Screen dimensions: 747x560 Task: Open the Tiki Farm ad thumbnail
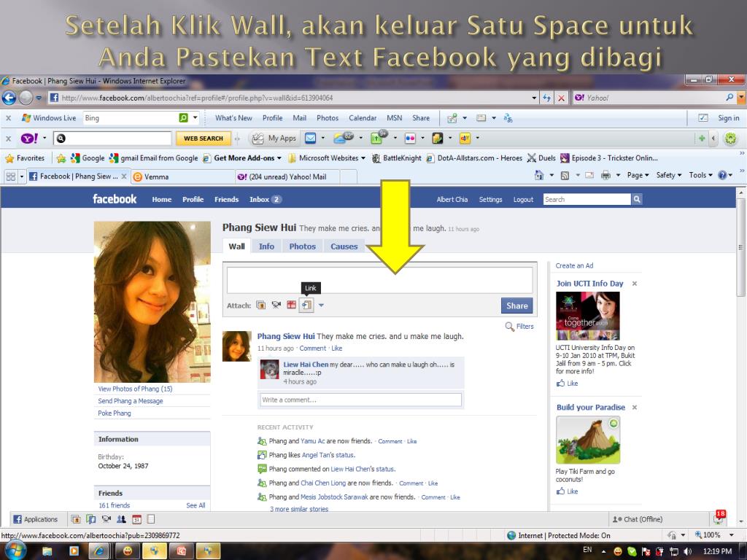click(588, 440)
